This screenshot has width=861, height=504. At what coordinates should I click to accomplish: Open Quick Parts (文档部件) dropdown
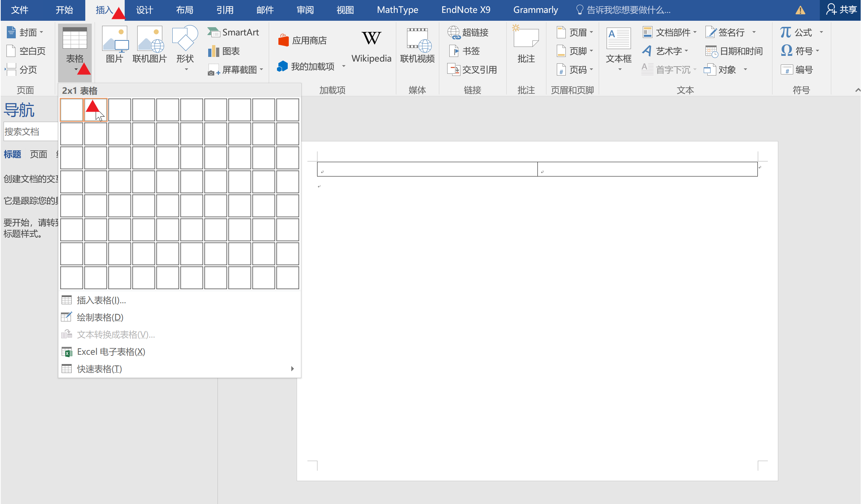[x=669, y=32]
